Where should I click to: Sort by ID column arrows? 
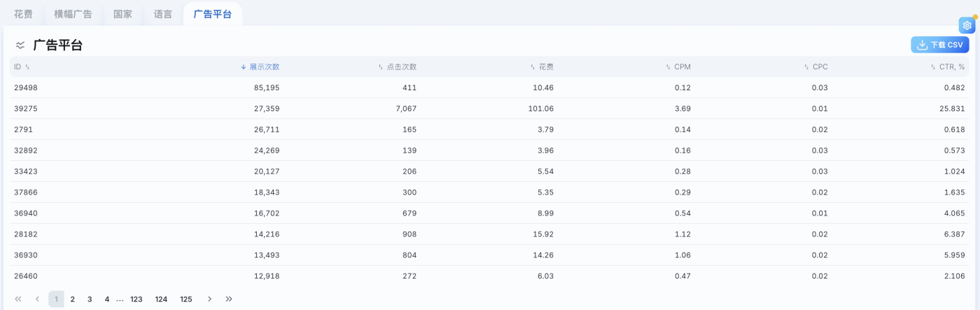pyautogui.click(x=27, y=67)
